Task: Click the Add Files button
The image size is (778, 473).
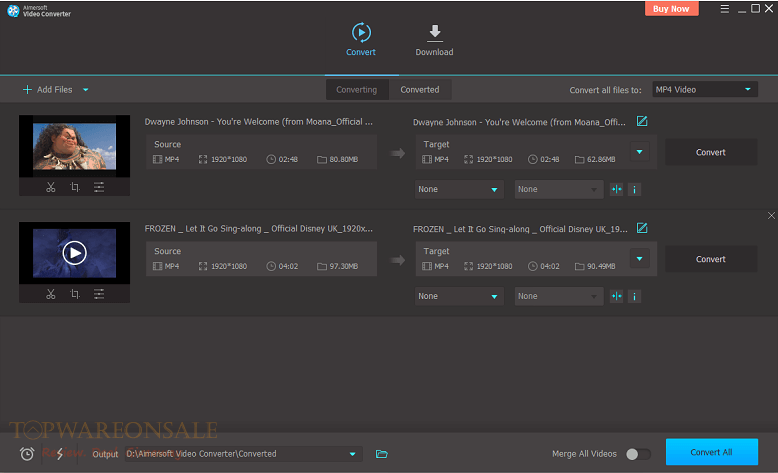Action: click(x=48, y=90)
